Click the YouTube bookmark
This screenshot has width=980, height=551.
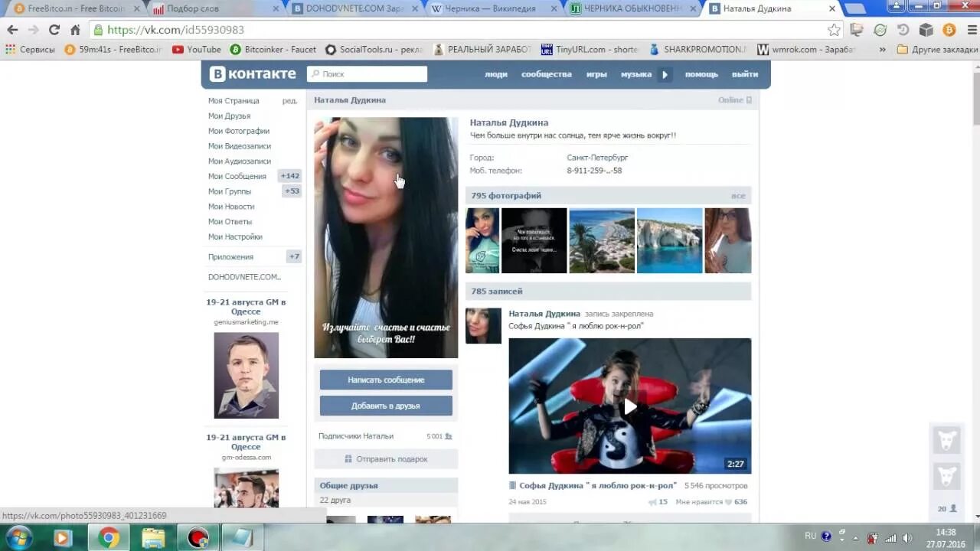click(197, 49)
